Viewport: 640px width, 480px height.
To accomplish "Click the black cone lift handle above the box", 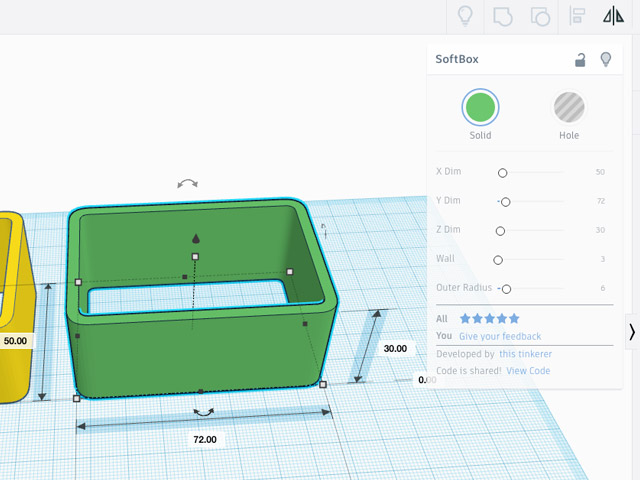I will click(196, 239).
